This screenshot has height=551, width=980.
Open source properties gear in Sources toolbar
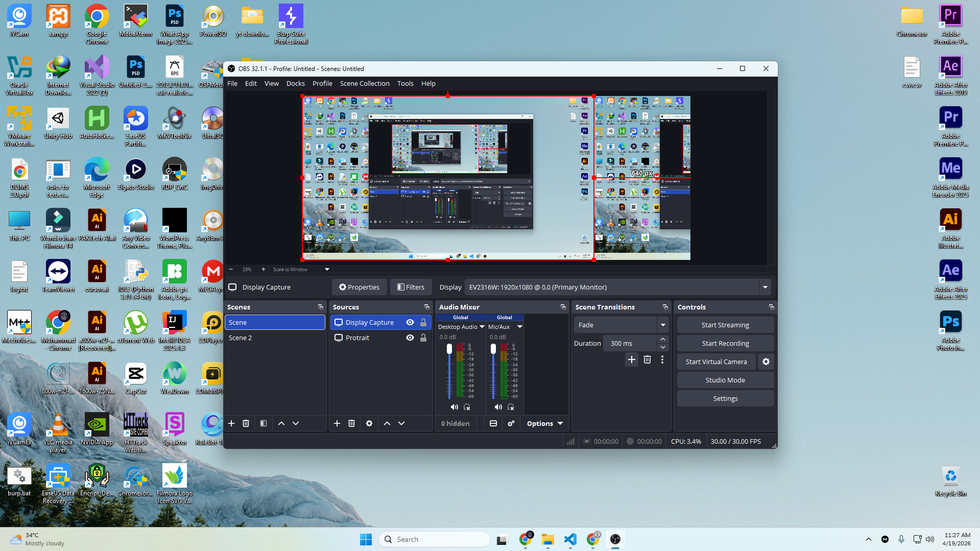tap(369, 423)
